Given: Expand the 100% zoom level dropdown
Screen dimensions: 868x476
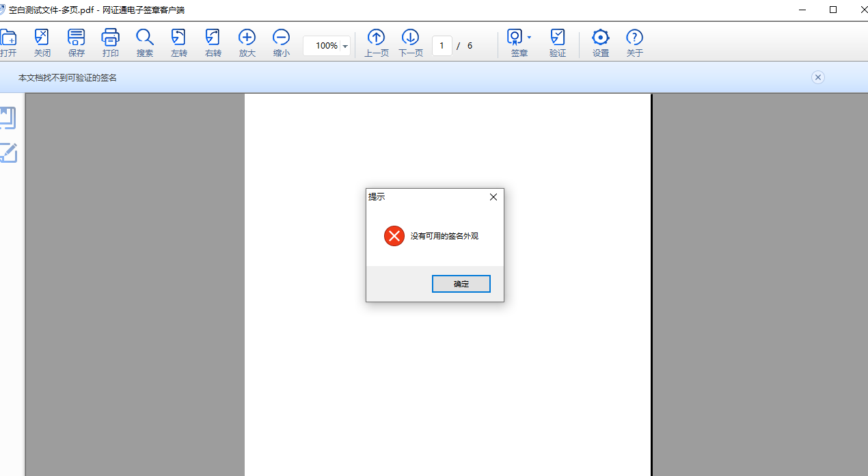Looking at the screenshot, I should (x=345, y=47).
